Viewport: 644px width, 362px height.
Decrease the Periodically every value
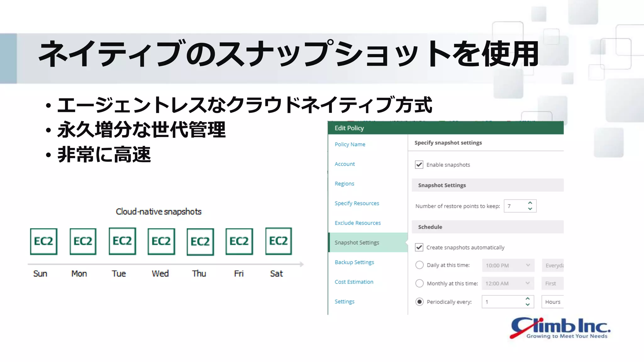[528, 304]
